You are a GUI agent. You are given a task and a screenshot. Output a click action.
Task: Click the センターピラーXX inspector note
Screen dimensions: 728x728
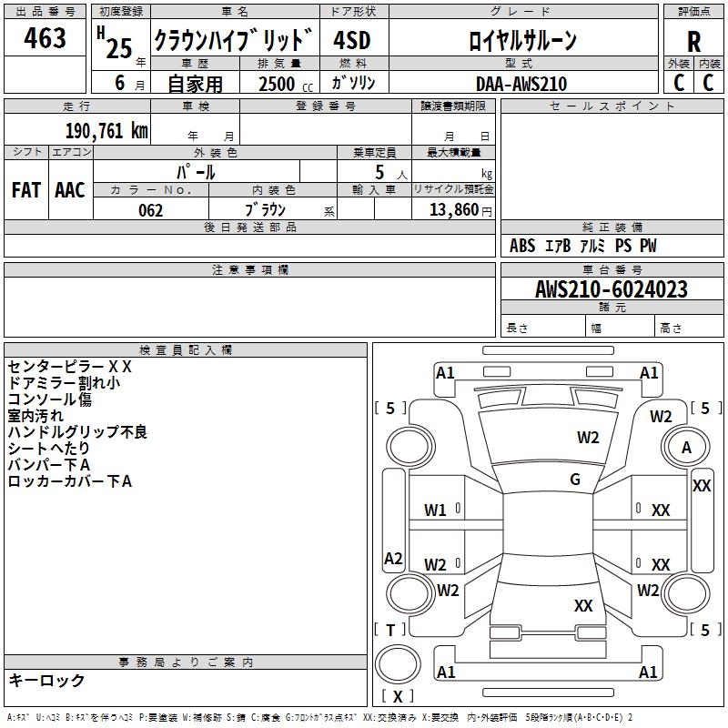click(x=70, y=367)
